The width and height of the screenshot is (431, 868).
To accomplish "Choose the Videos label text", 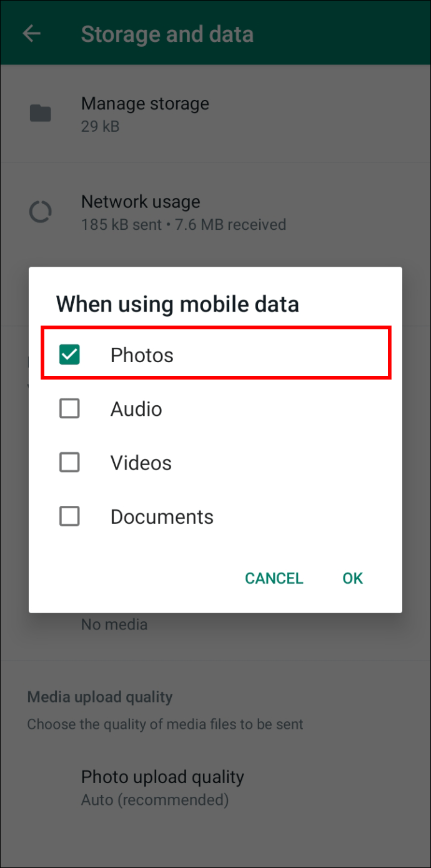I will [141, 463].
